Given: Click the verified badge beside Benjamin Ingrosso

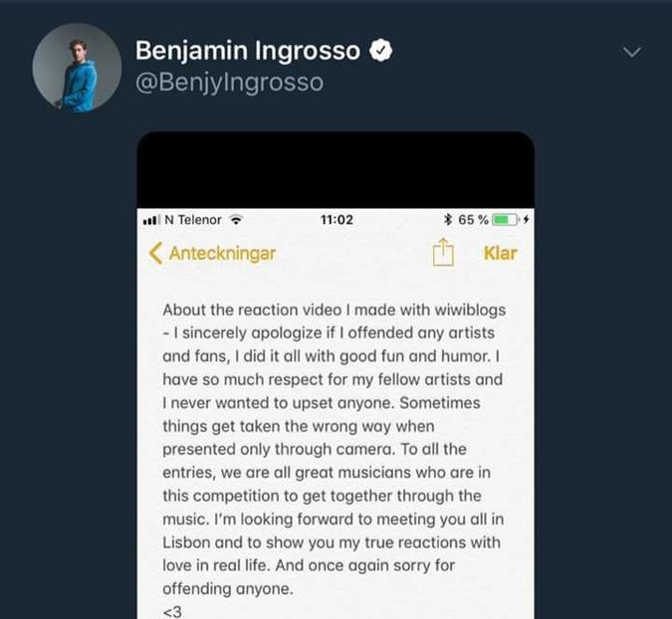Looking at the screenshot, I should (379, 51).
